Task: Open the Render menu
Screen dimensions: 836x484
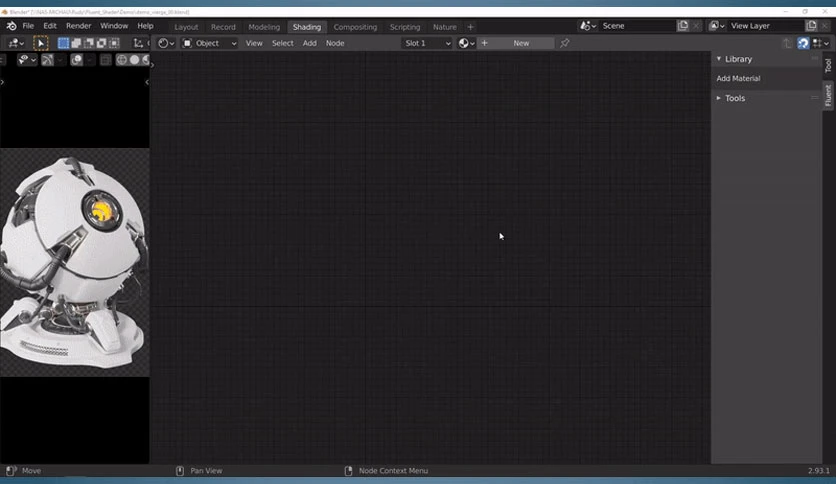Action: coord(78,26)
